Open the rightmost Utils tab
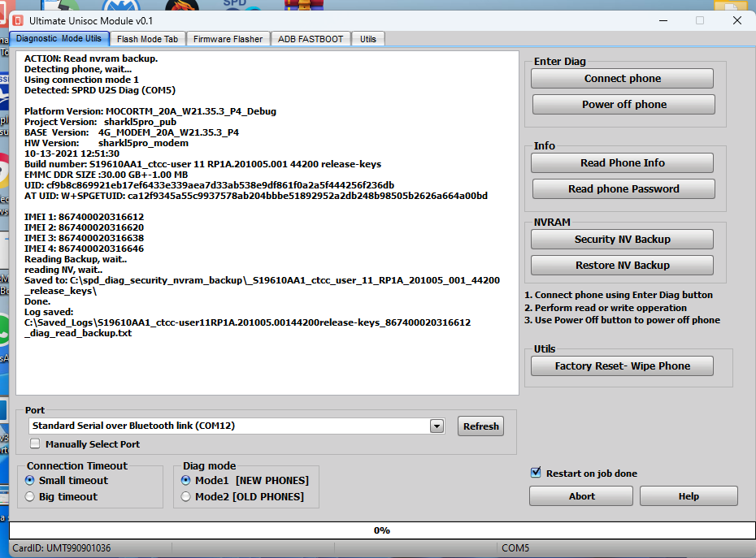This screenshot has width=756, height=558. [x=368, y=39]
